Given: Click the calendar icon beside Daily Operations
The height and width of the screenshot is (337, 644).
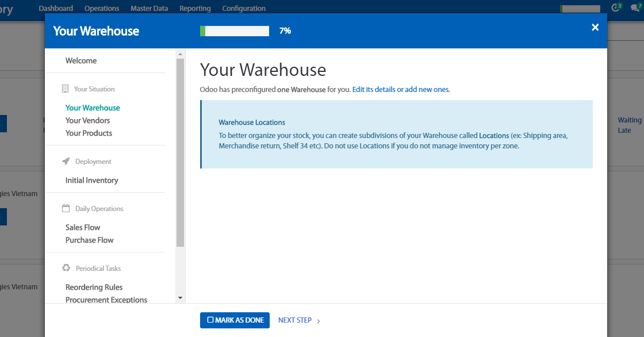Looking at the screenshot, I should (66, 209).
